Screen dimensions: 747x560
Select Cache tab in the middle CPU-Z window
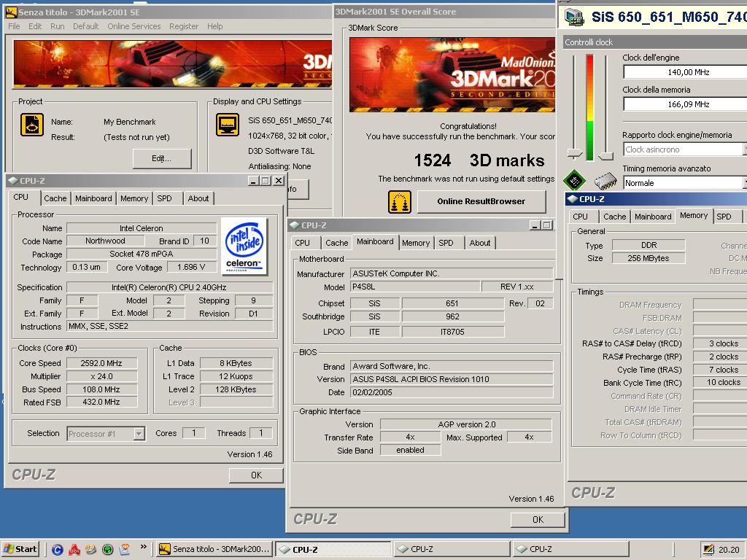[337, 243]
